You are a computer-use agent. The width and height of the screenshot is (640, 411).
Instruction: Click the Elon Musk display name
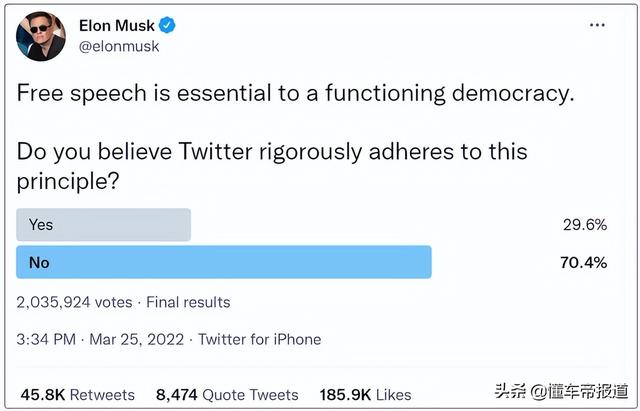pyautogui.click(x=119, y=27)
